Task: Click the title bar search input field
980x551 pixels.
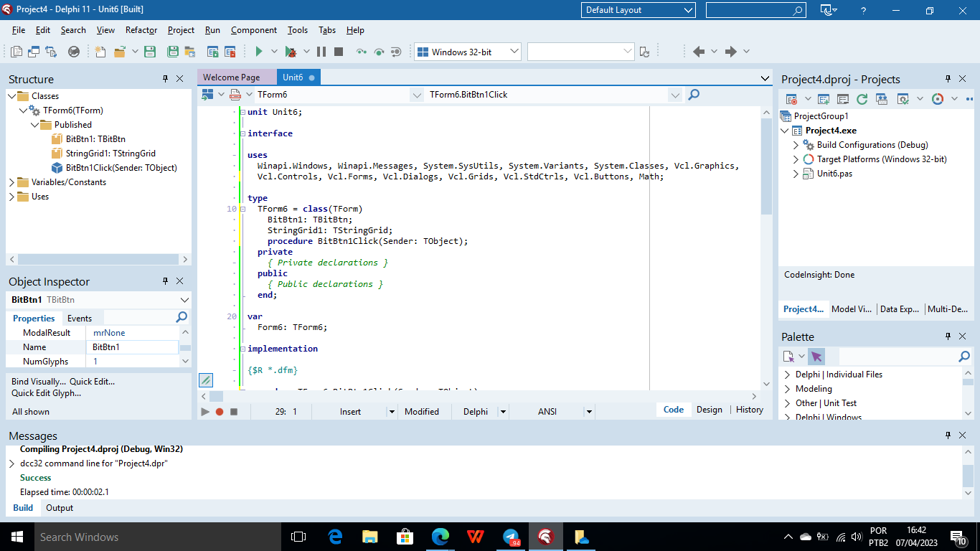Action: 755,10
